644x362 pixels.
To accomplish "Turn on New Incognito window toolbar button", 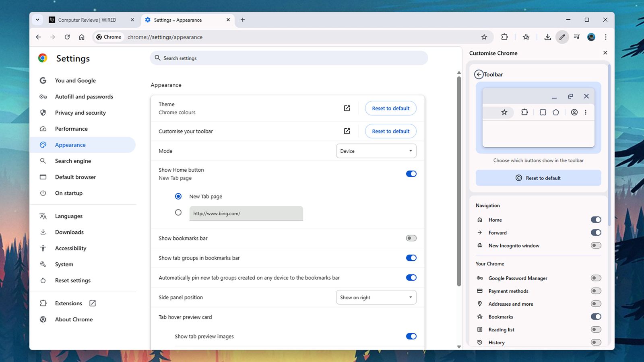I will [596, 245].
